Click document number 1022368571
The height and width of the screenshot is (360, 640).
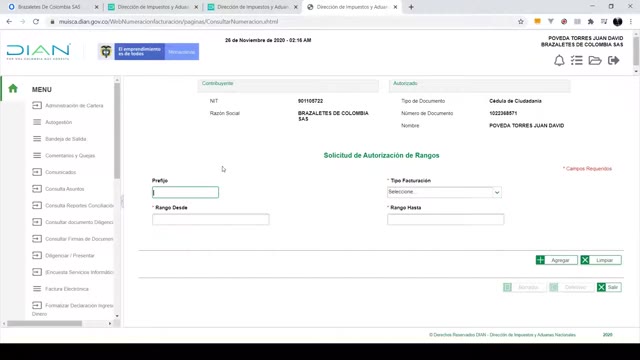(x=503, y=113)
